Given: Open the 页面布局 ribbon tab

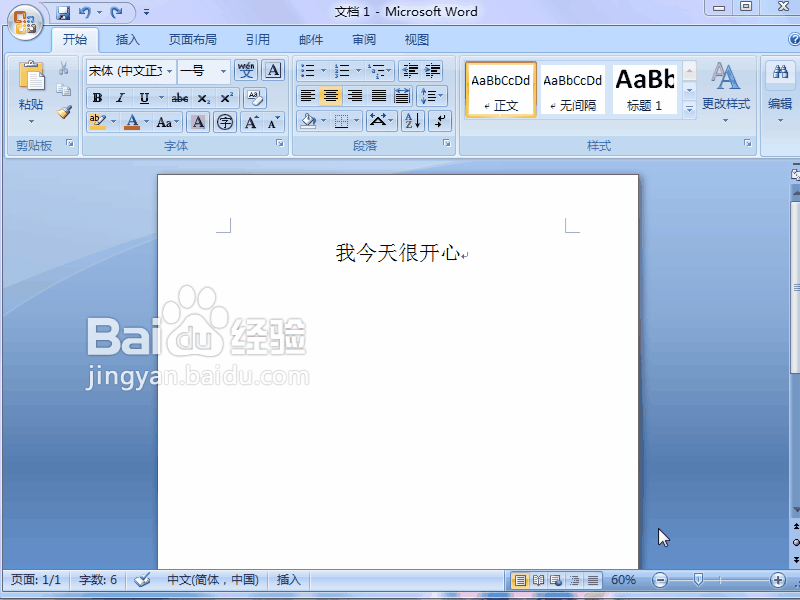Looking at the screenshot, I should point(193,39).
